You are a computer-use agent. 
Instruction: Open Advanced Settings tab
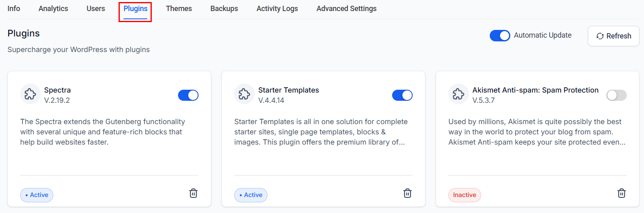coord(347,9)
